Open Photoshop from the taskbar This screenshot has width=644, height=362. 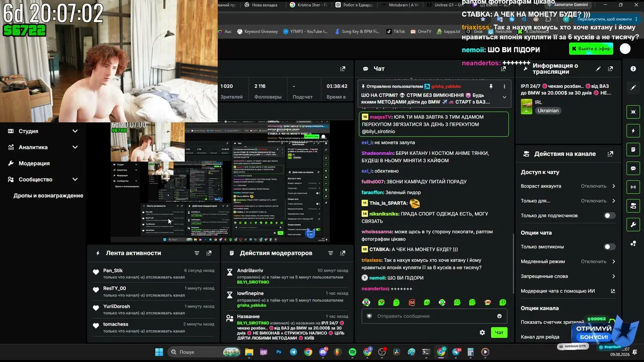[x=278, y=352]
